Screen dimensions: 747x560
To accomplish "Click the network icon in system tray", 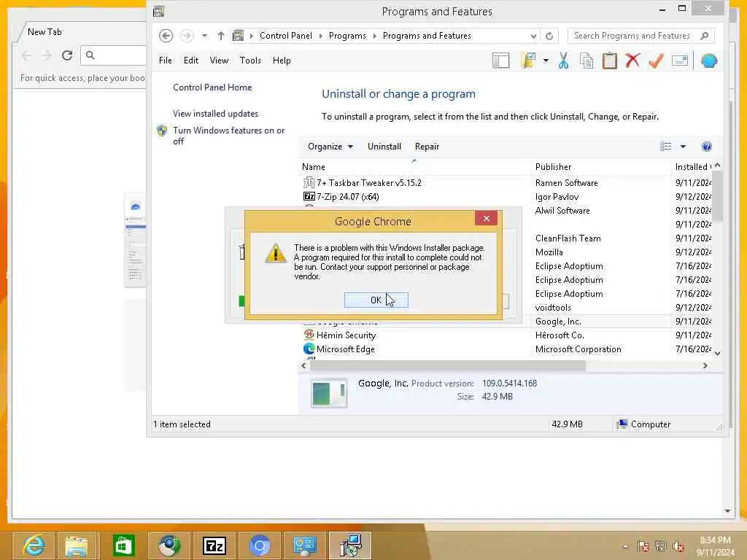I will (x=660, y=545).
